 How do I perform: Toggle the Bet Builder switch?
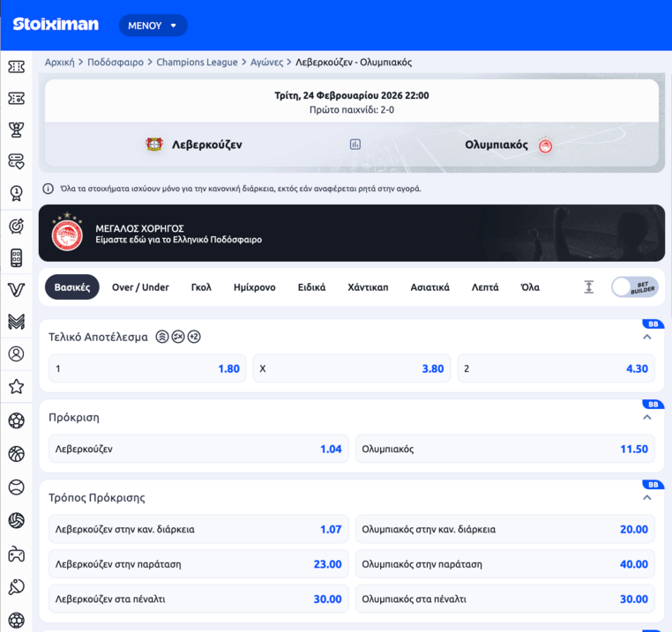tap(634, 287)
